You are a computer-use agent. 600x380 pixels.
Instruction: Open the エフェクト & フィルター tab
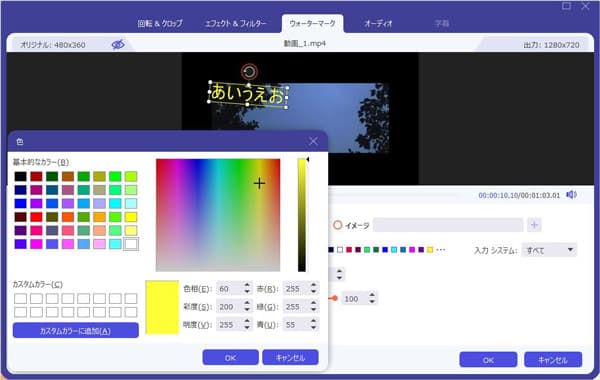[x=235, y=23]
